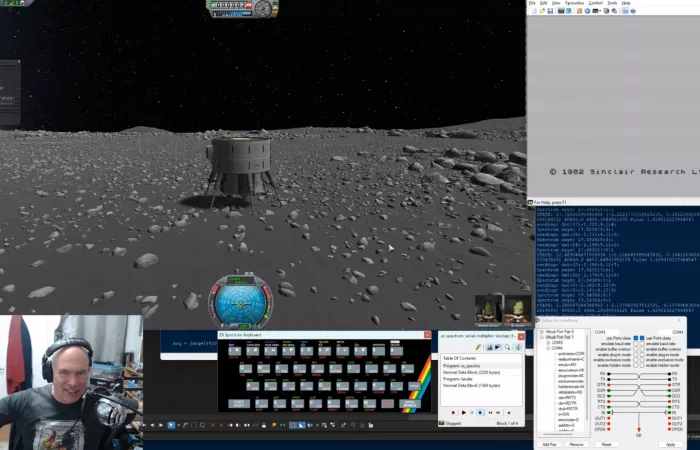The height and width of the screenshot is (450, 700).
Task: Collapse 'Virtual Port Pair 1' tree node
Action: tap(542, 337)
